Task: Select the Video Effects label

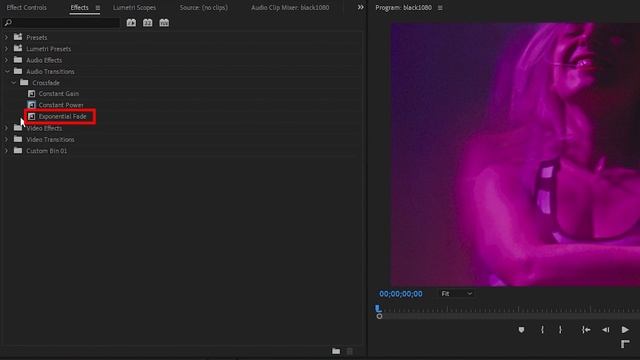Action: click(x=44, y=128)
